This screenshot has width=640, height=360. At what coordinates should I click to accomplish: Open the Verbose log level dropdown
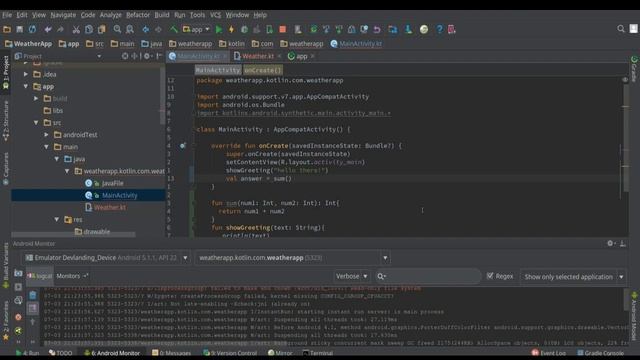[x=351, y=276]
